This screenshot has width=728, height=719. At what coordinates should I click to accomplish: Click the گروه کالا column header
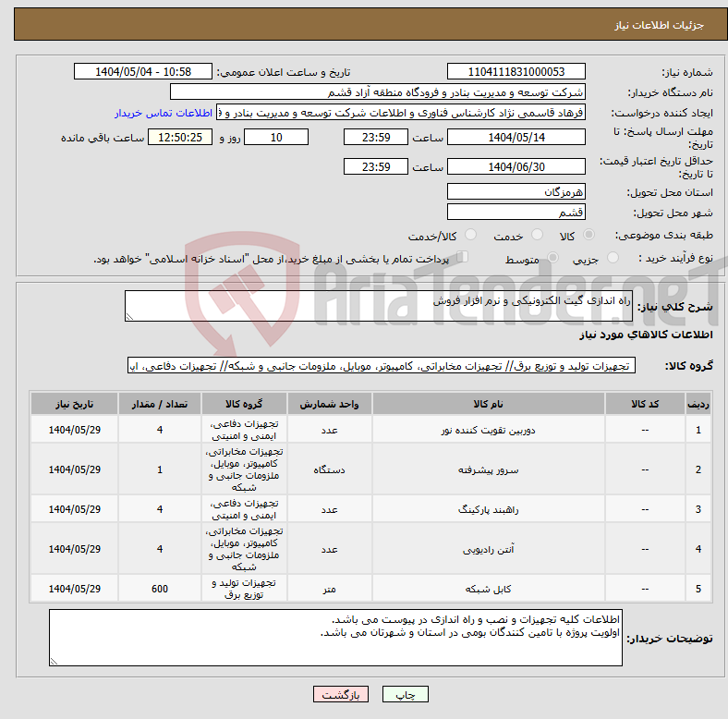click(x=244, y=404)
